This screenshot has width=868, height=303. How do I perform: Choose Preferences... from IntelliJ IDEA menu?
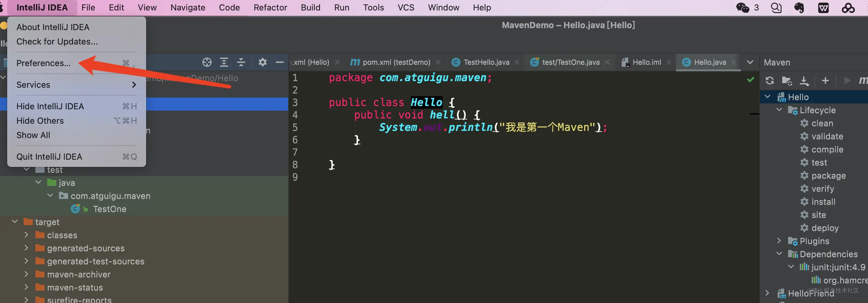(x=77, y=63)
